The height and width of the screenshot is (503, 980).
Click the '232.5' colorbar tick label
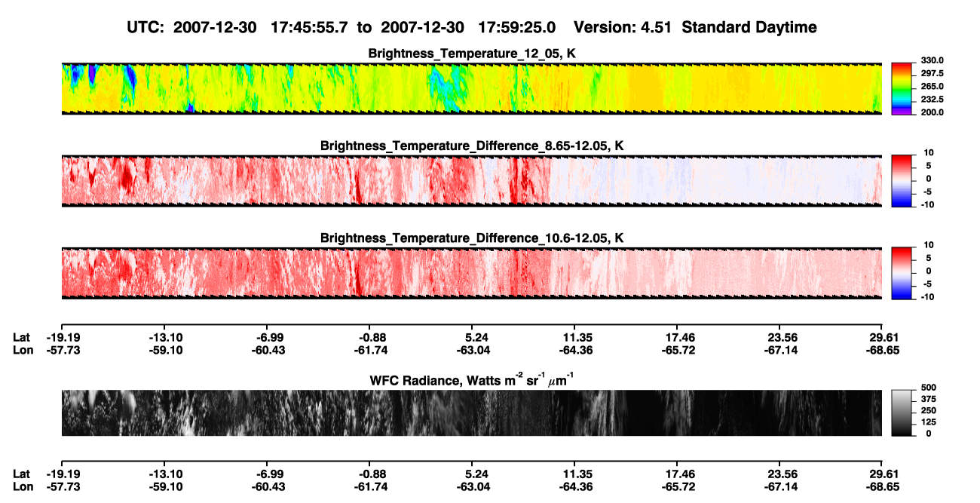(x=933, y=100)
